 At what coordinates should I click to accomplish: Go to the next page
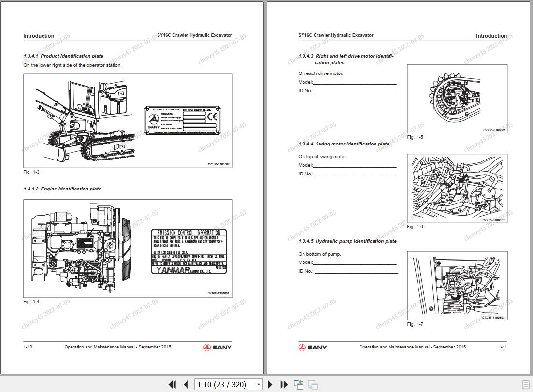270,385
